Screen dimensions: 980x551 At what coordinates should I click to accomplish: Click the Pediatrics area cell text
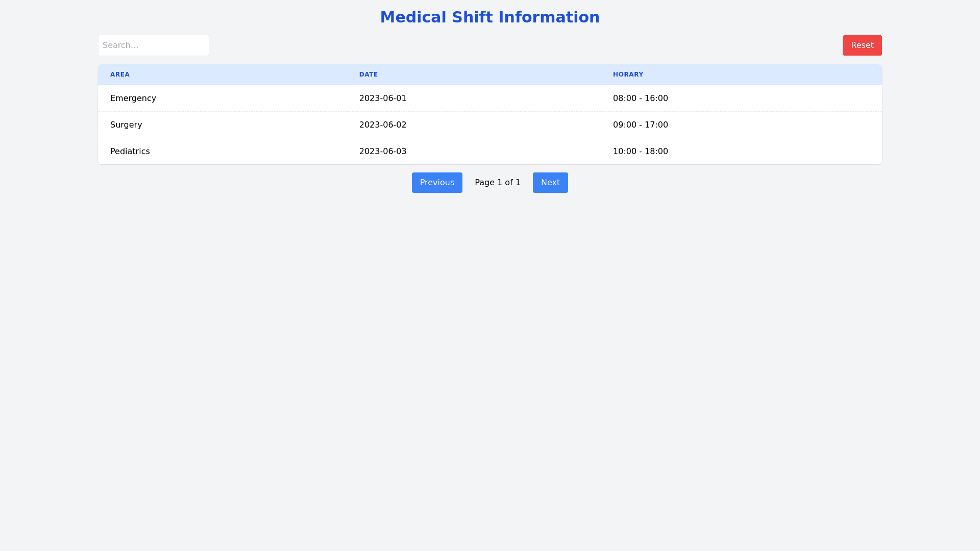(x=130, y=152)
